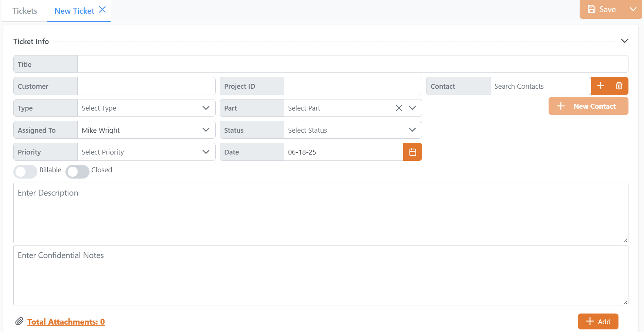Open the Select Status dropdown

(352, 130)
